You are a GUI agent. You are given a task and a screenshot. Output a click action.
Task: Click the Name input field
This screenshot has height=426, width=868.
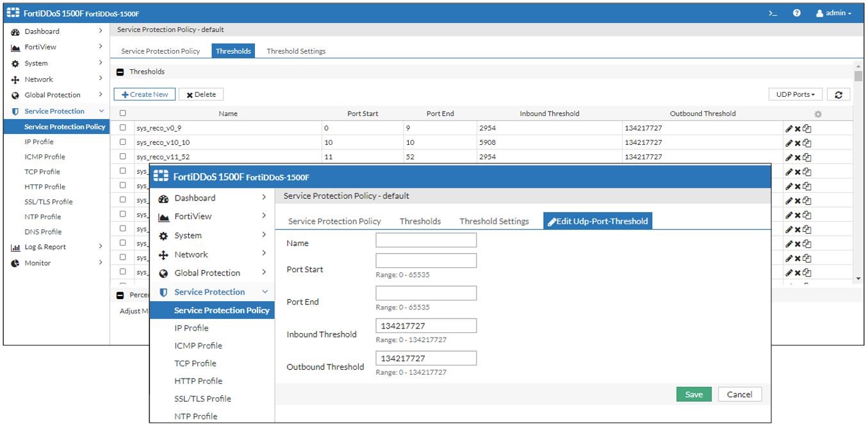click(426, 240)
